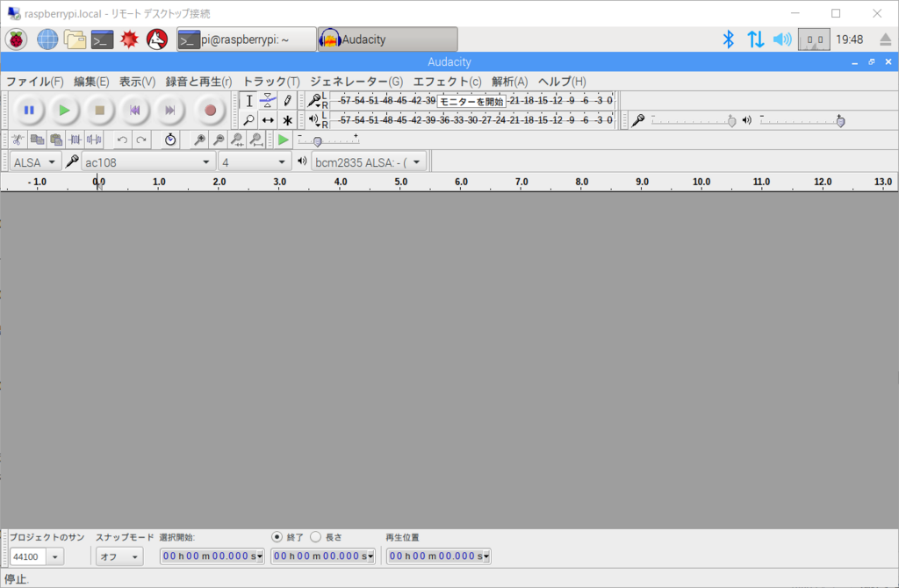The image size is (899, 588).
Task: Select the 長さ radio button
Action: [x=315, y=537]
